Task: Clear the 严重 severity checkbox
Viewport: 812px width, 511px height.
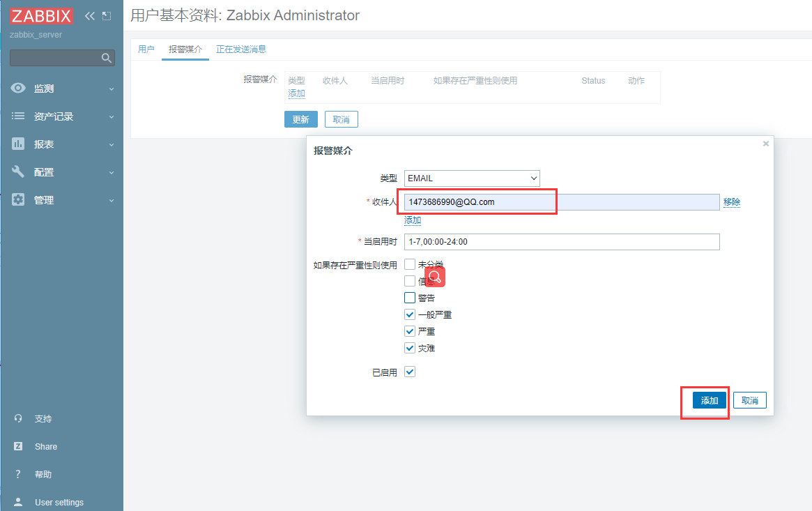Action: [x=410, y=331]
